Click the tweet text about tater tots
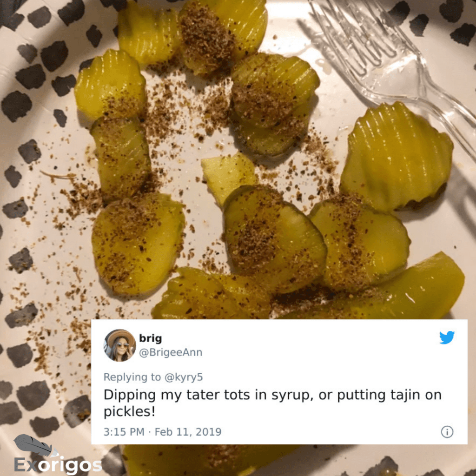 tap(272, 403)
